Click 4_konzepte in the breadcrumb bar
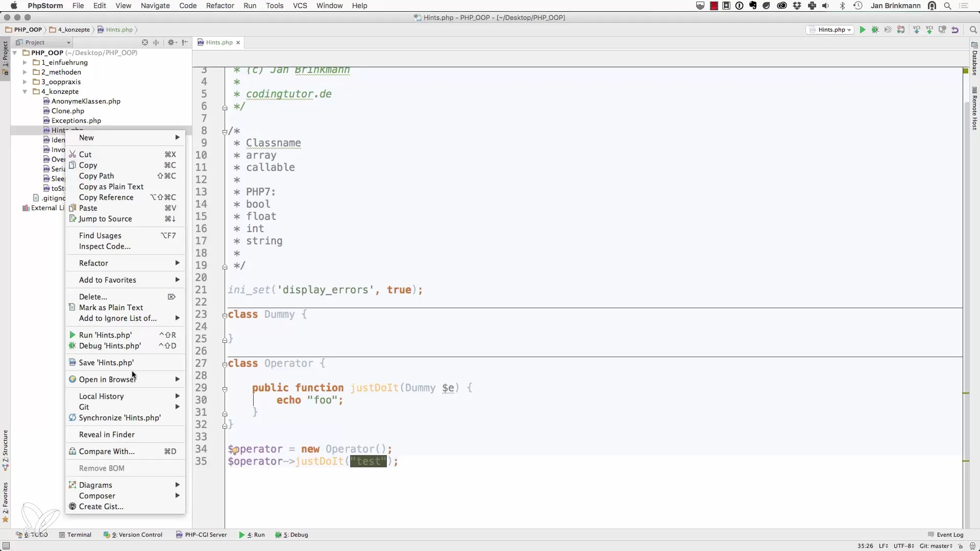The height and width of the screenshot is (551, 980). [x=70, y=30]
